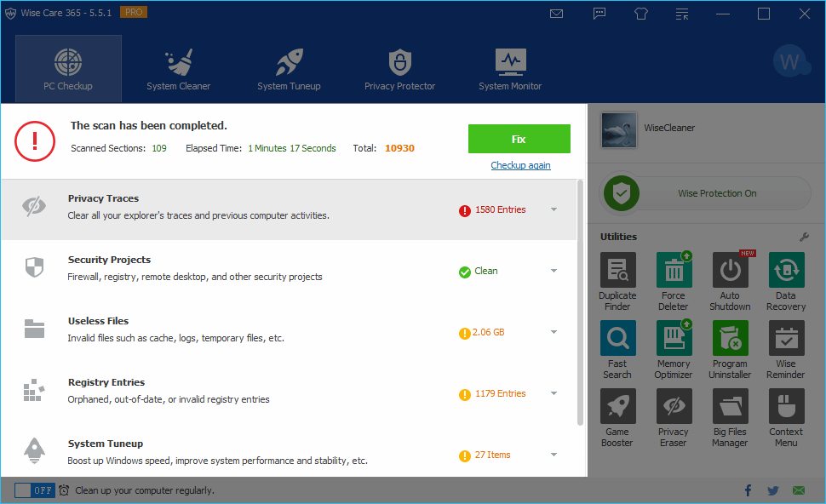
Task: Select the Registry Entries heading
Action: [106, 382]
